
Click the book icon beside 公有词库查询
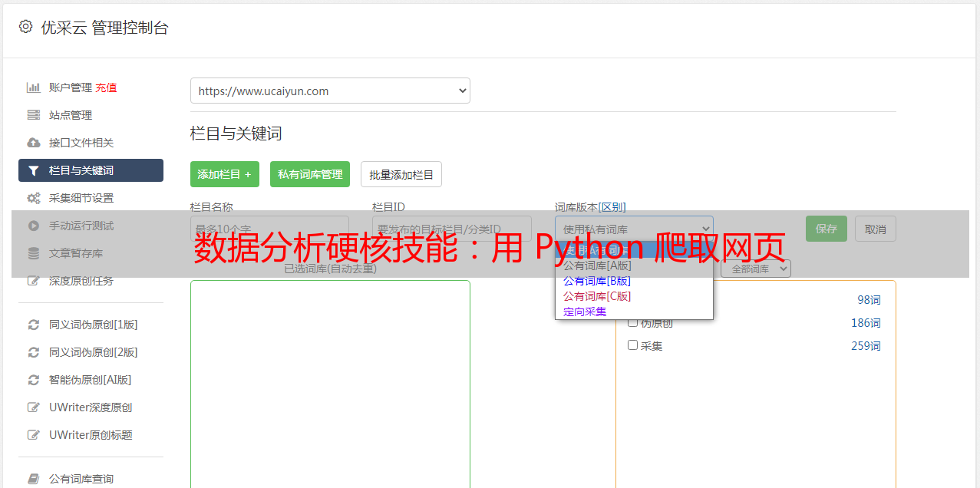(x=33, y=479)
